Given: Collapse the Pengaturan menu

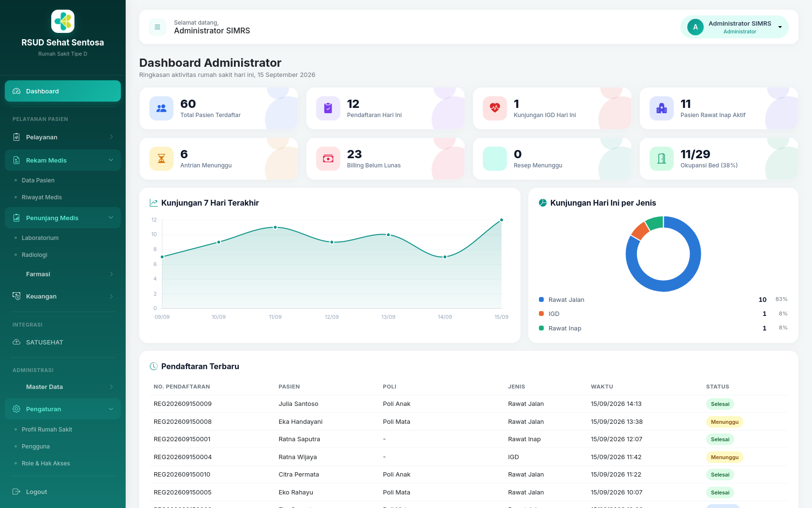Looking at the screenshot, I should click(x=63, y=409).
